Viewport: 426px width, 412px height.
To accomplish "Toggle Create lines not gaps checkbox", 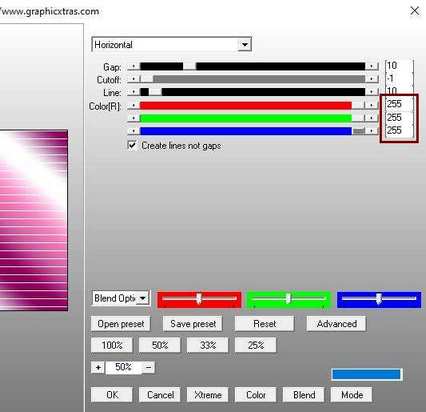I will coord(132,145).
